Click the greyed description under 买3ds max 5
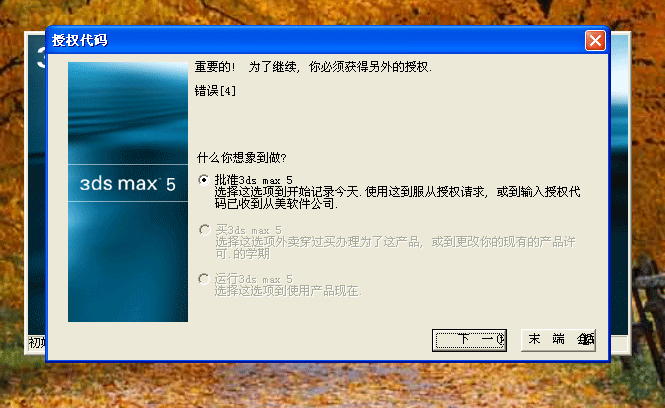Screen dimensions: 665x408 [x=395, y=248]
